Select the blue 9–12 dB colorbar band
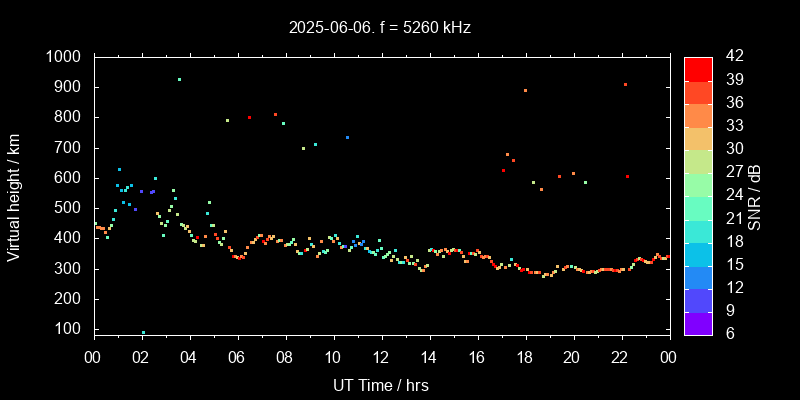Image resolution: width=800 pixels, height=400 pixels. [698, 299]
